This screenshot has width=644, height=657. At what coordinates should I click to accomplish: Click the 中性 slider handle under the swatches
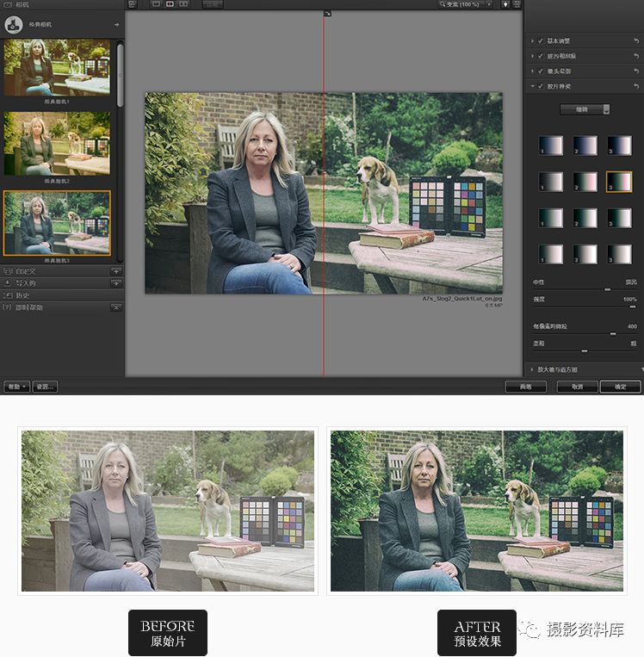pos(608,289)
